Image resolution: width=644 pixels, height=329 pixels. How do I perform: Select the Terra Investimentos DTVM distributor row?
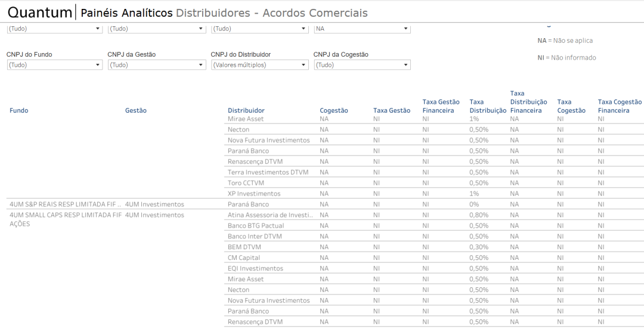tap(268, 172)
